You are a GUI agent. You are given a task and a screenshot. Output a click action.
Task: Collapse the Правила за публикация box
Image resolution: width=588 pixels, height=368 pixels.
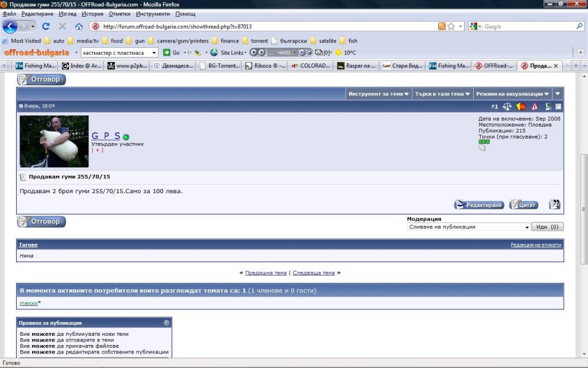pos(167,323)
